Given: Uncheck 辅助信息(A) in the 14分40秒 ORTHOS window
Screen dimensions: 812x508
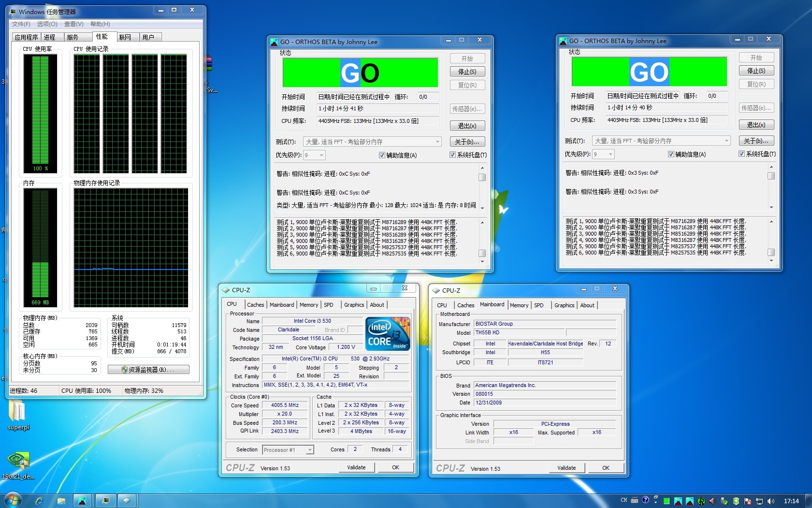Looking at the screenshot, I should (x=671, y=154).
